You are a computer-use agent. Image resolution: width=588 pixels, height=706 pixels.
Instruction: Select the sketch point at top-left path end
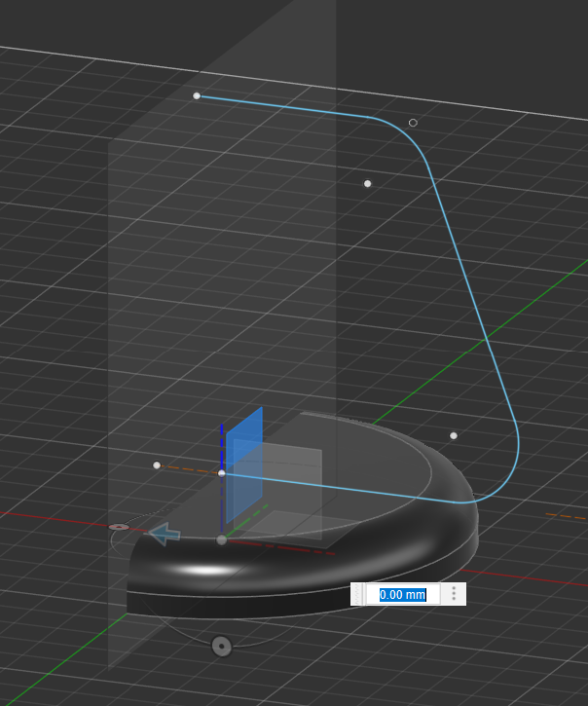197,95
